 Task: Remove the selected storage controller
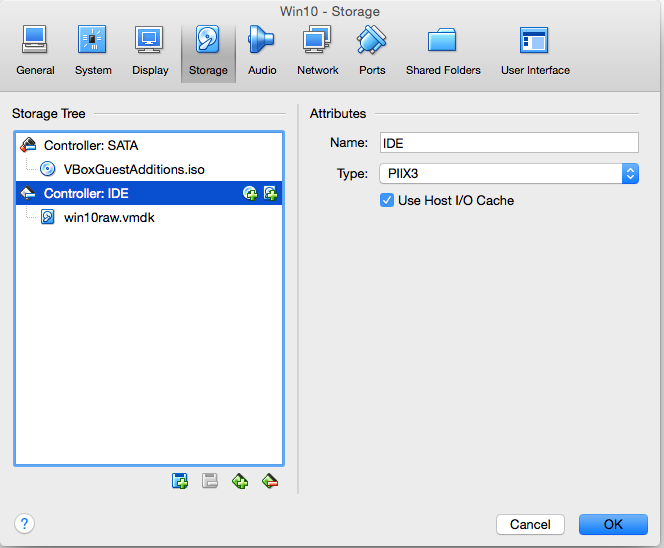[270, 481]
